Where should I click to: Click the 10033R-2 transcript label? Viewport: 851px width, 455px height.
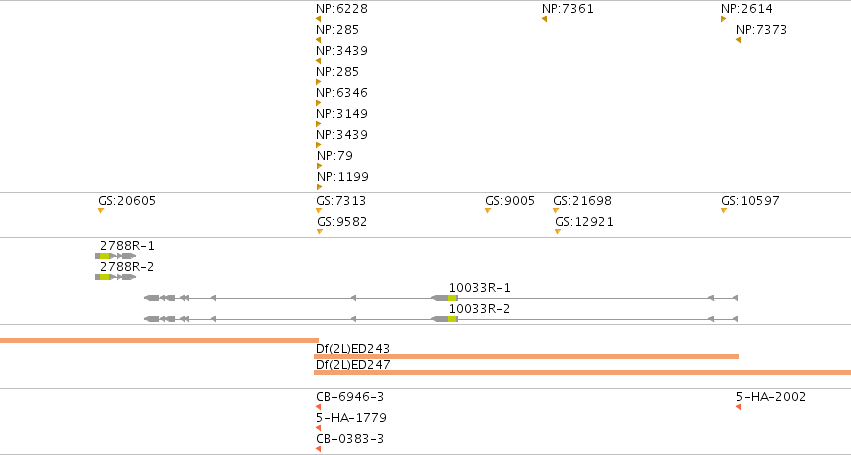[x=479, y=309]
